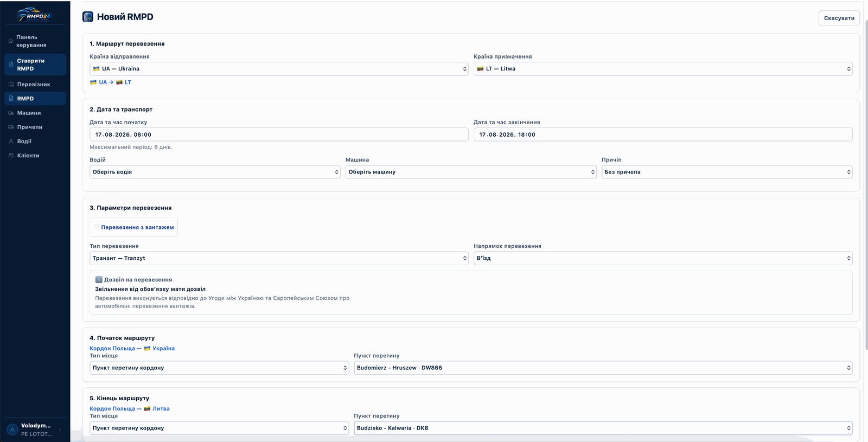Click the text Максимальний період: 8 днів.

pos(131,147)
